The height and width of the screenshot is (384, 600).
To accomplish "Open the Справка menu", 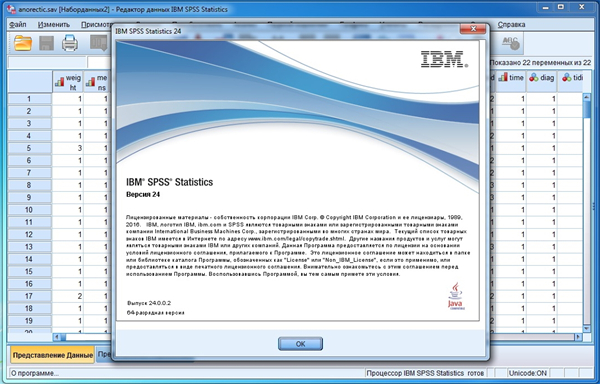I will tap(511, 24).
